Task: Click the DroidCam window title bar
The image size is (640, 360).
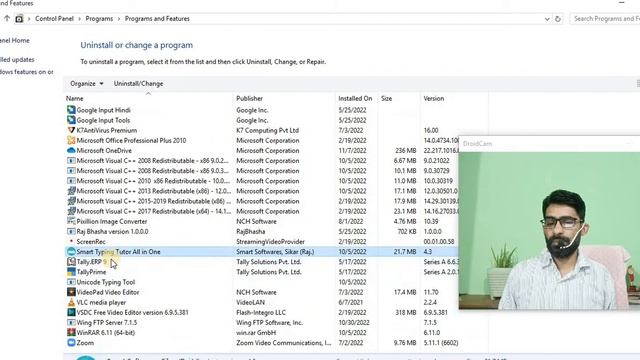Action: point(549,144)
